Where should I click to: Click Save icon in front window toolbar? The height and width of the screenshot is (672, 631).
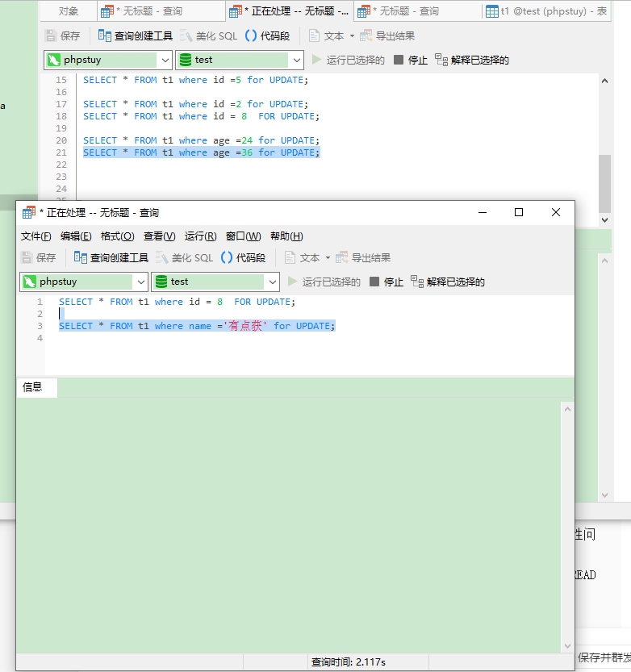[27, 257]
